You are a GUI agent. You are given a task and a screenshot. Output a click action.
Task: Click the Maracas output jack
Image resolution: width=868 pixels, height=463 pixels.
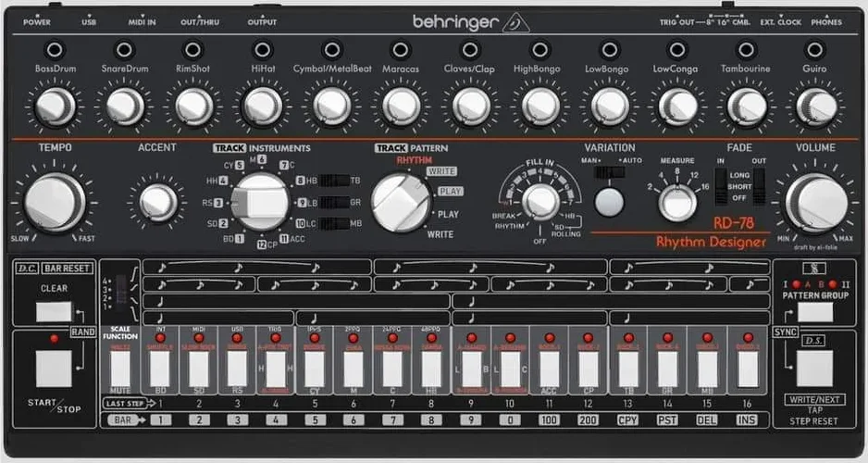pyautogui.click(x=401, y=50)
